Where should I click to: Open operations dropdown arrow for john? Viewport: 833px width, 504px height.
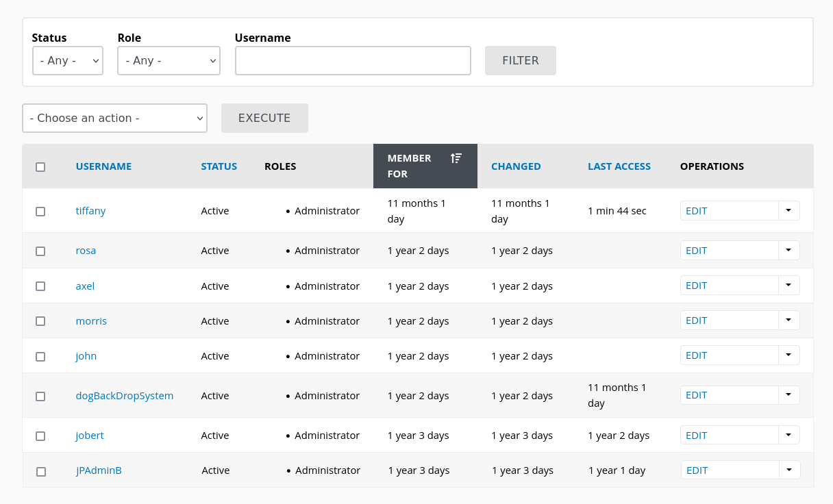point(788,355)
